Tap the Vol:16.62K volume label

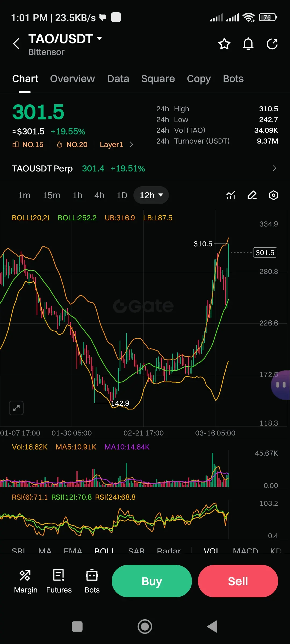coord(30,447)
